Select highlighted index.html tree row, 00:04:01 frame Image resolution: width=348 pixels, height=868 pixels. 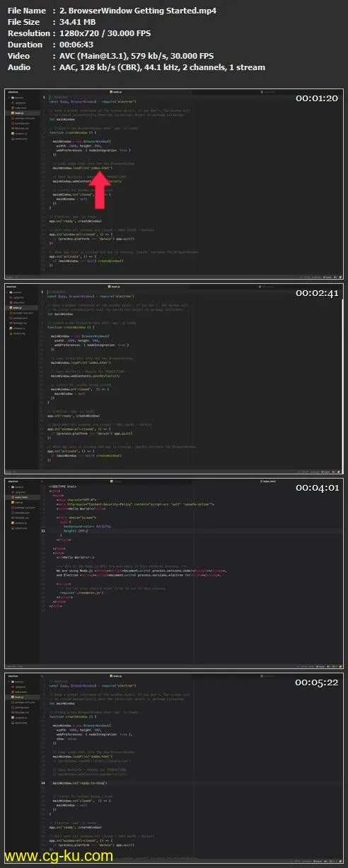(x=23, y=498)
